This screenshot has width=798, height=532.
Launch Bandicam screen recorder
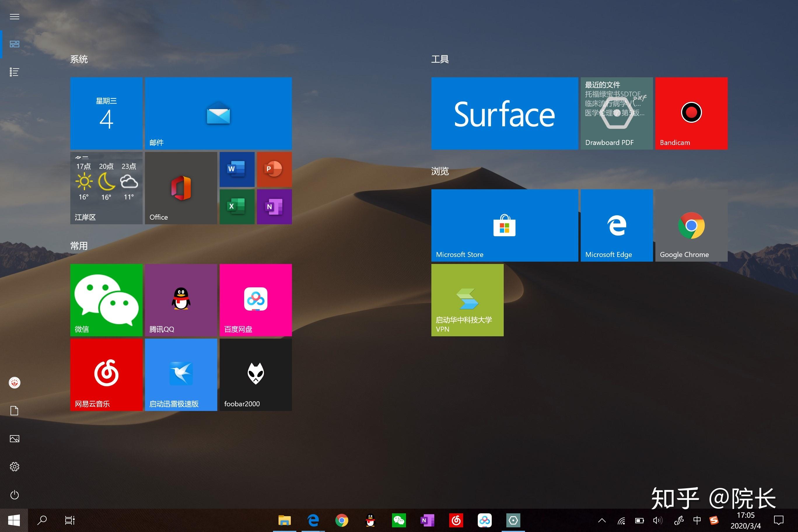[691, 113]
